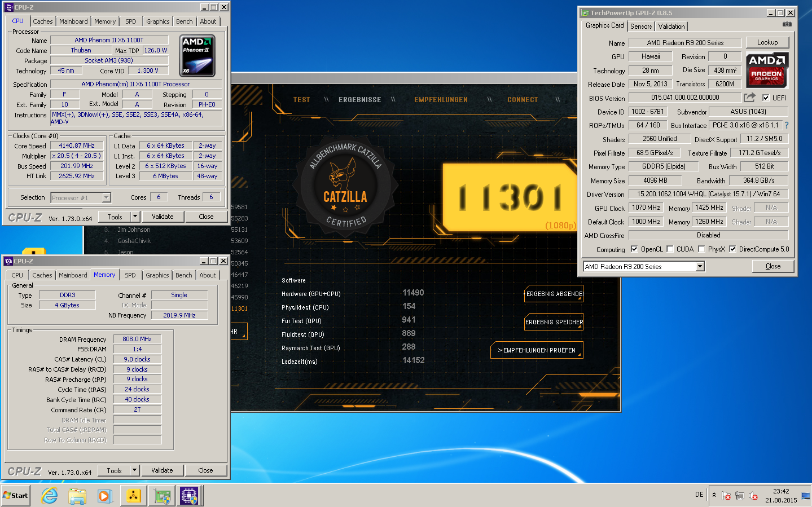Click the leaderboard entry GoshaChivik

[x=134, y=241]
